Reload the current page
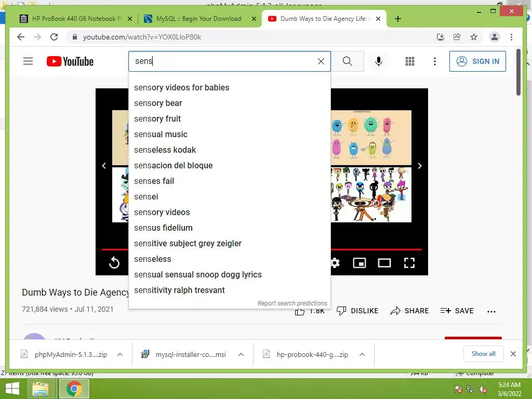The width and height of the screenshot is (532, 399). [x=54, y=37]
